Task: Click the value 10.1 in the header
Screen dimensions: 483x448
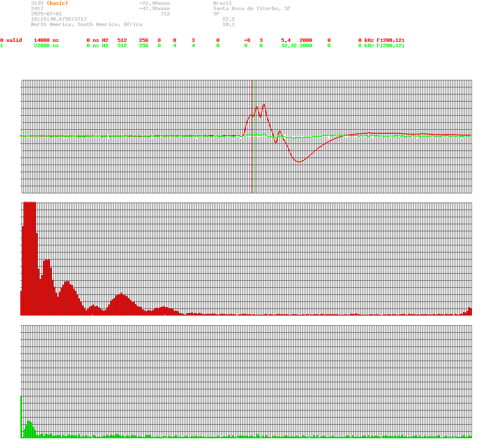Action: tap(228, 24)
